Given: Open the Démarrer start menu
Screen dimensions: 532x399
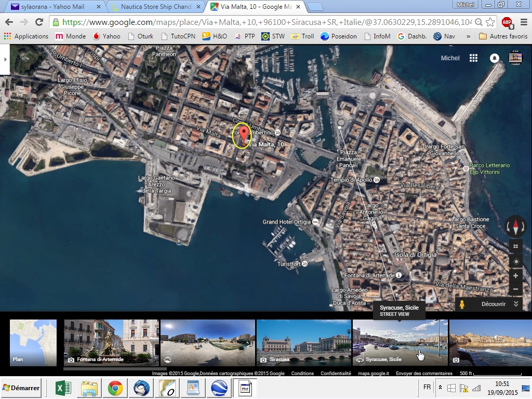Looking at the screenshot, I should [21, 388].
